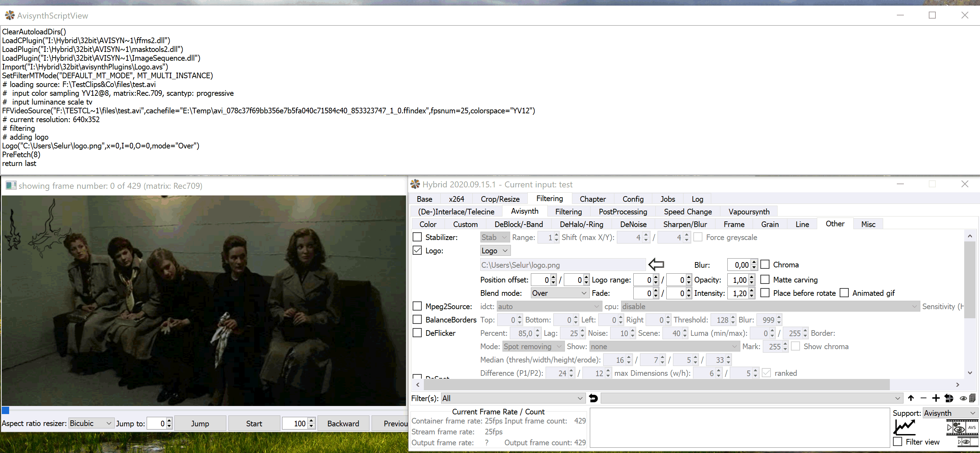Open the Sharpen/Blur filter tab
The height and width of the screenshot is (453, 980).
pyautogui.click(x=685, y=225)
